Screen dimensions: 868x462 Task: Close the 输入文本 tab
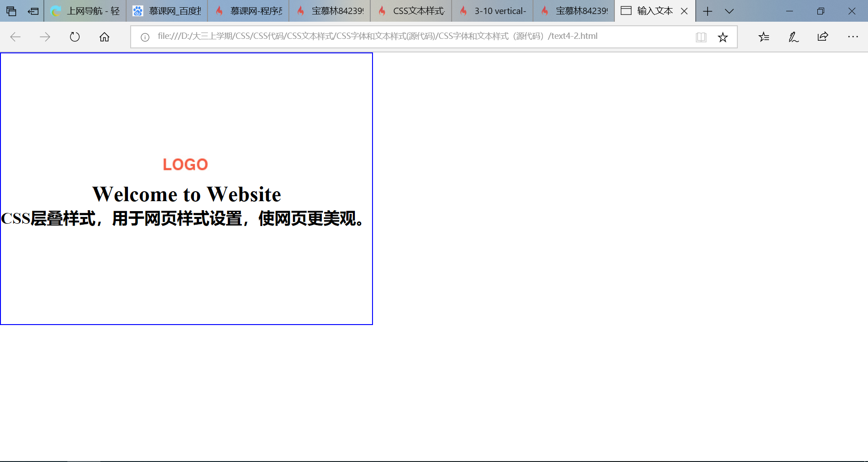684,11
